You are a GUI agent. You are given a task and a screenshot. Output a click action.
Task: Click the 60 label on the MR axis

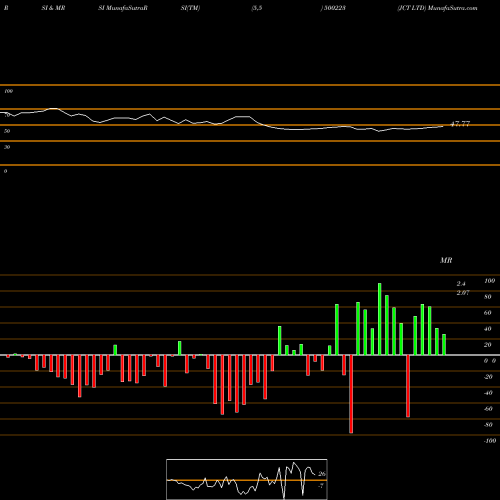tap(488, 313)
